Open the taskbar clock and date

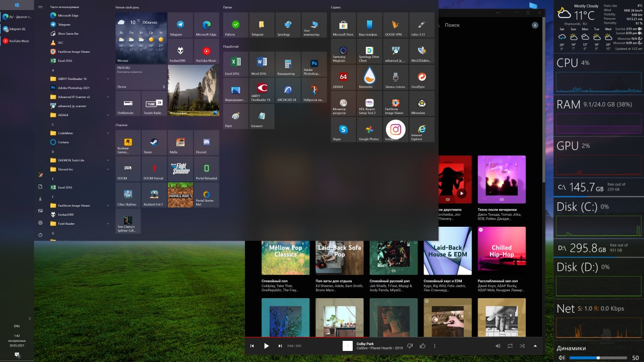point(17,340)
